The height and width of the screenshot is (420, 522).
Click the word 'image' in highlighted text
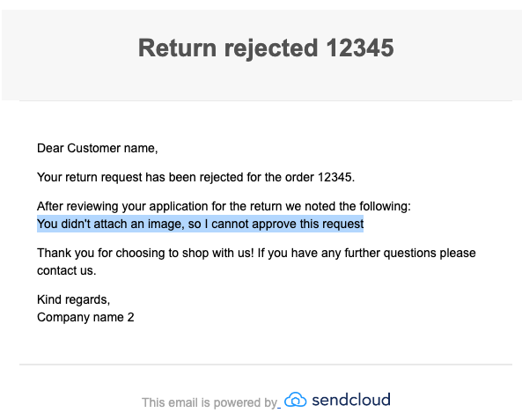coord(165,225)
